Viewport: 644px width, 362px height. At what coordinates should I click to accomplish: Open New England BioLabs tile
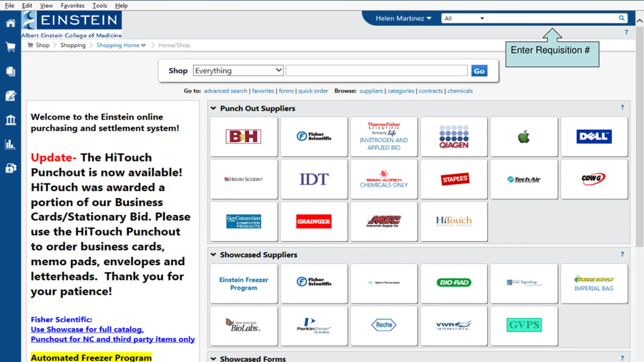tap(244, 326)
